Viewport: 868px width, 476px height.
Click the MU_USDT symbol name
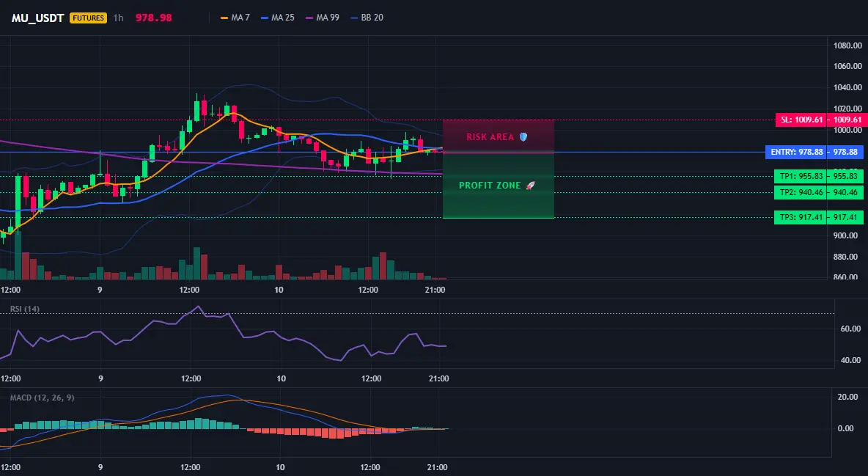point(37,18)
